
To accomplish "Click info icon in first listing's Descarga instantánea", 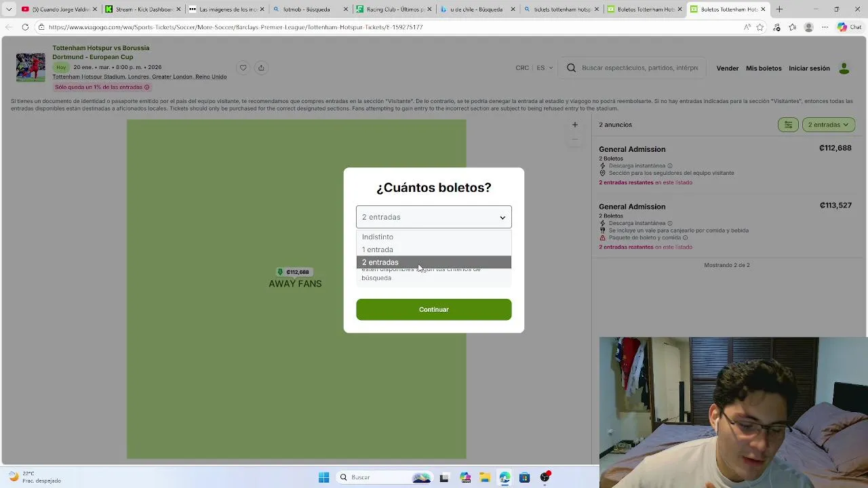I will [x=669, y=165].
